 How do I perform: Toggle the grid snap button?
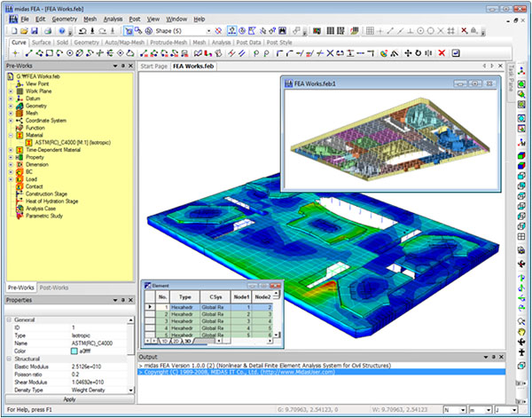pos(370,31)
